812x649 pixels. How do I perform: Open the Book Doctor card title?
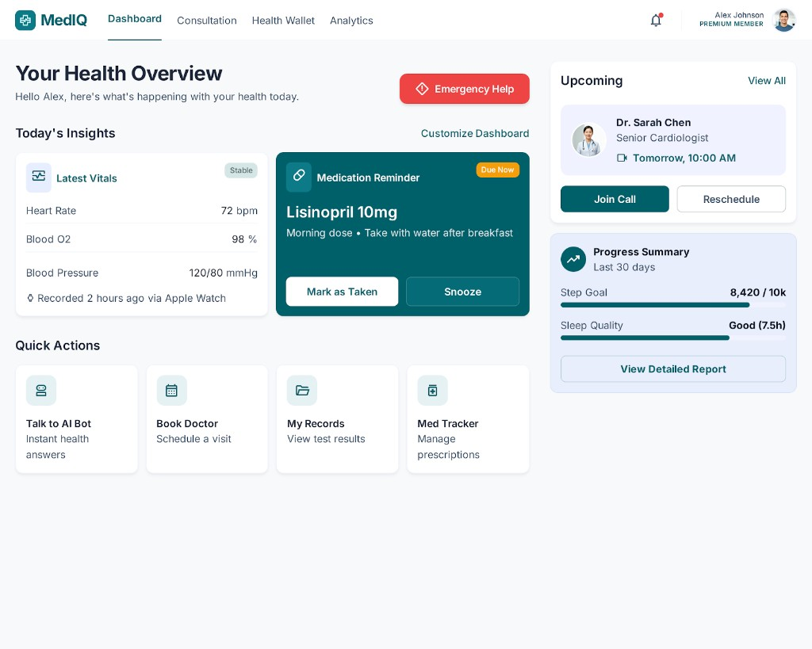point(187,423)
